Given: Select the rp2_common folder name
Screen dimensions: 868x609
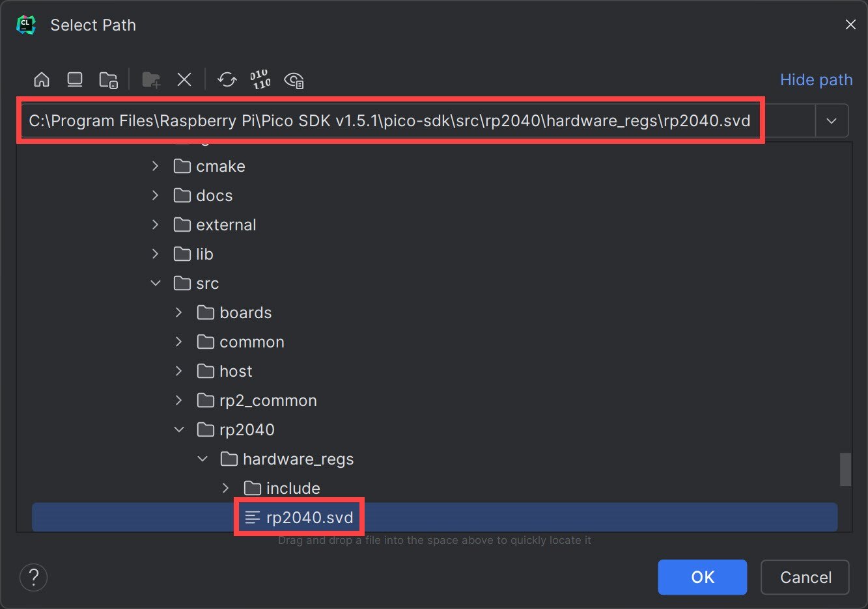Looking at the screenshot, I should pyautogui.click(x=268, y=401).
